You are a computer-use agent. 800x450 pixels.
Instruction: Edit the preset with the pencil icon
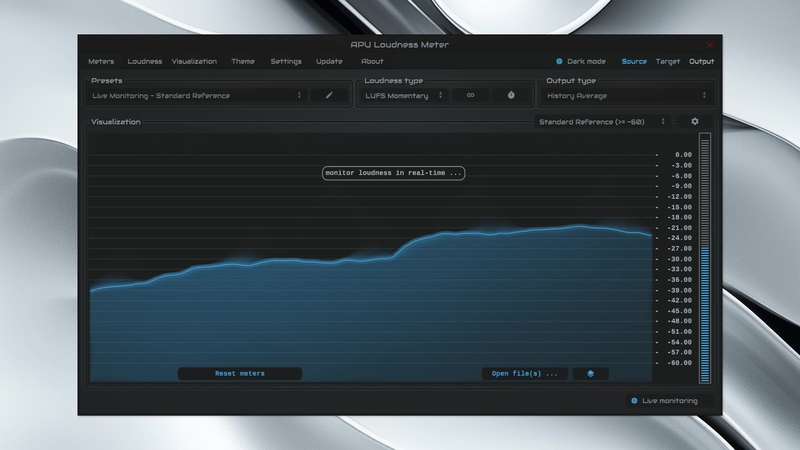click(329, 95)
